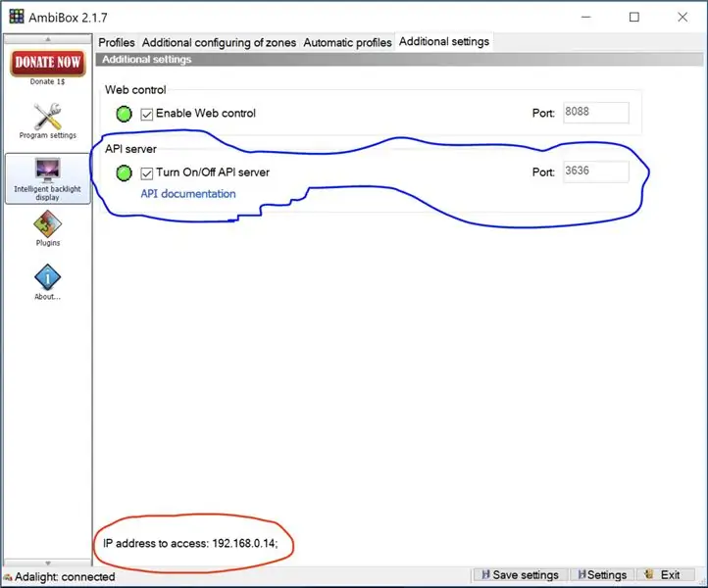708x588 pixels.
Task: Select the Additional settings tab
Action: coord(444,41)
